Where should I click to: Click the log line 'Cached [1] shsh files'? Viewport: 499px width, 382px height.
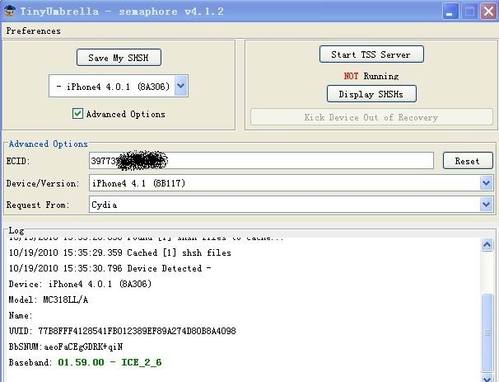point(120,253)
